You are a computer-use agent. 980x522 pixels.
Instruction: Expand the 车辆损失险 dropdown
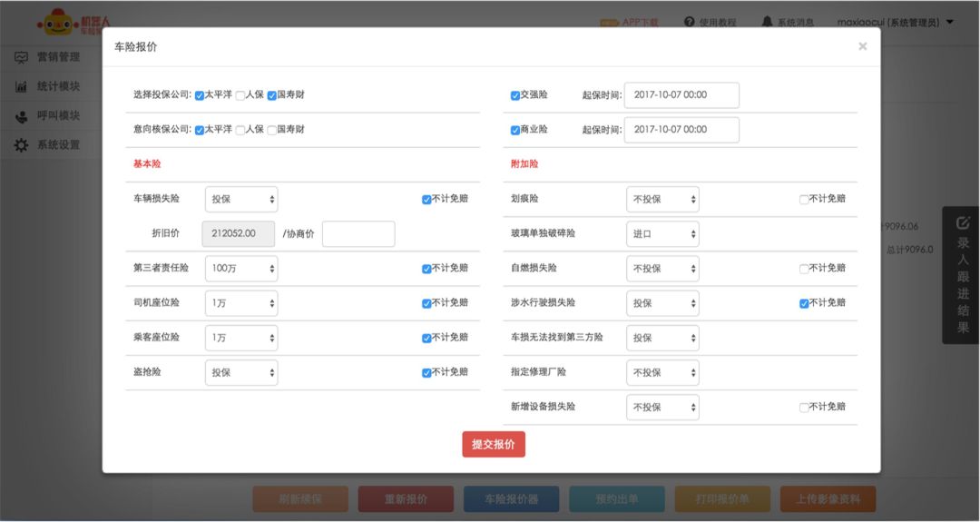(241, 200)
